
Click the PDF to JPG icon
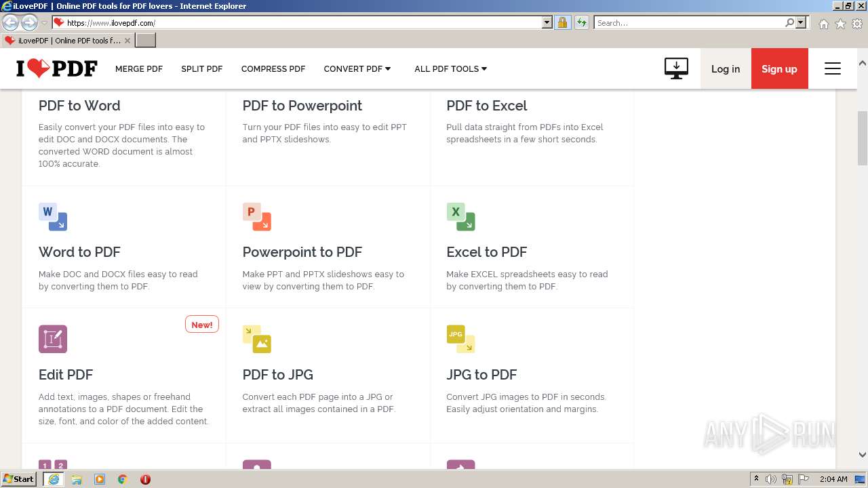point(257,339)
